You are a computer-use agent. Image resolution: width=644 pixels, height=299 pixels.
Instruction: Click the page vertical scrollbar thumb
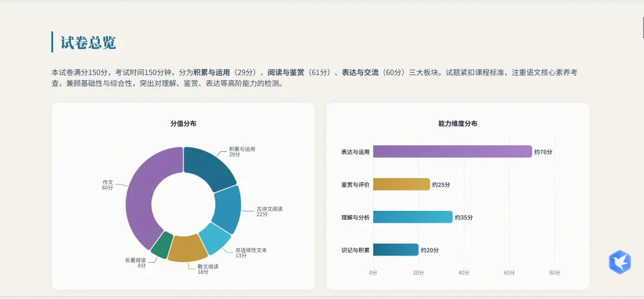[x=642, y=27]
